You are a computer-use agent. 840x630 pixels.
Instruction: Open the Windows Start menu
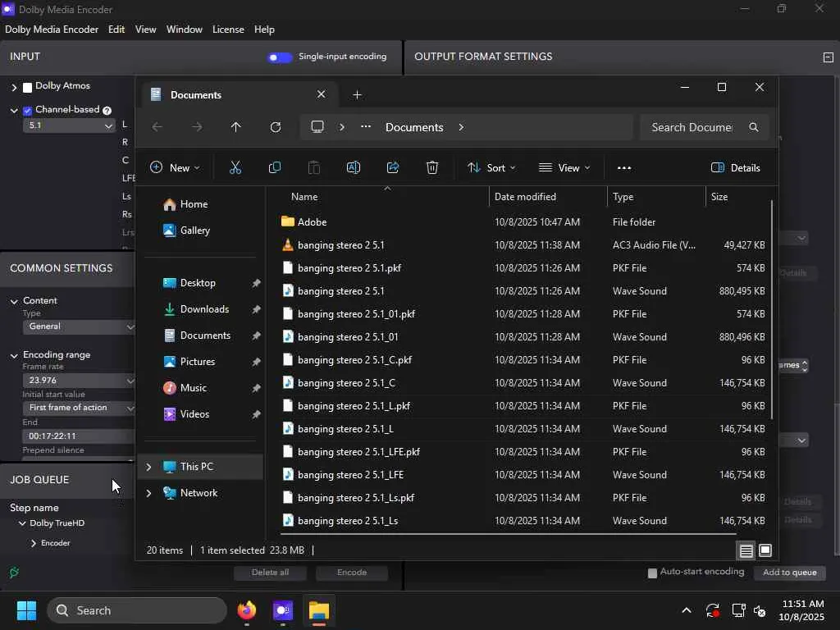coord(26,610)
